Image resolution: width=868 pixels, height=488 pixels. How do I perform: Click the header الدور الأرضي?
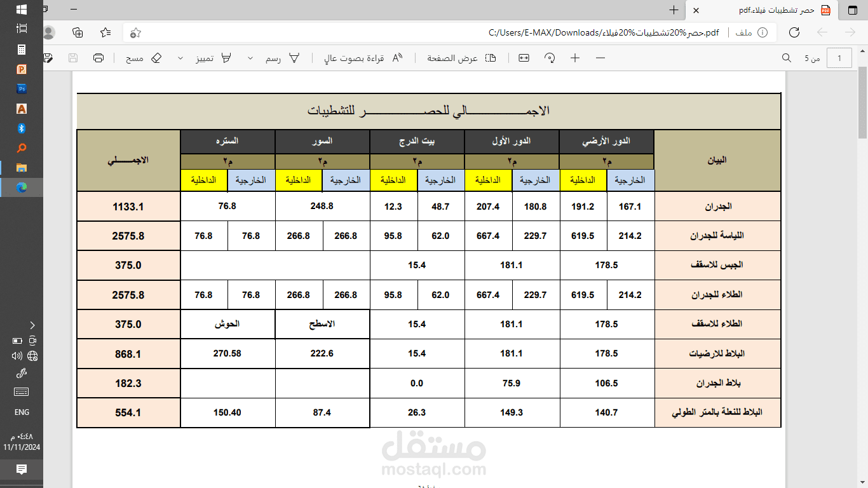(x=606, y=142)
